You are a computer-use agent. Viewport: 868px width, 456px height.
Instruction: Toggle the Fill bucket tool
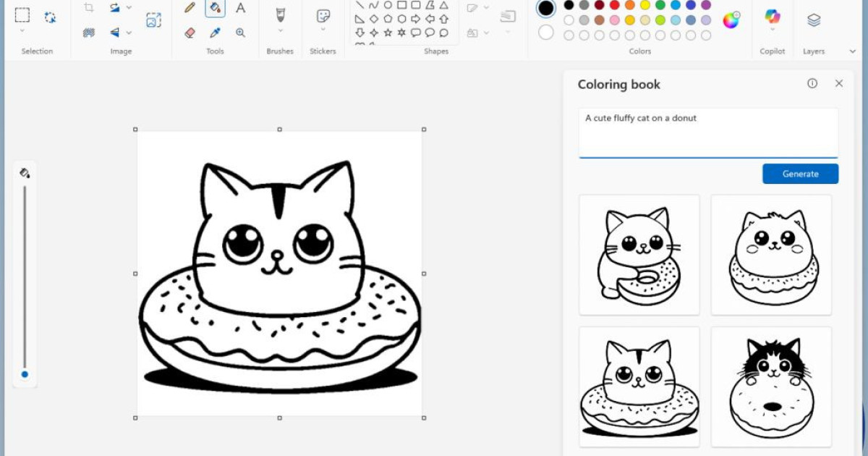pyautogui.click(x=215, y=8)
